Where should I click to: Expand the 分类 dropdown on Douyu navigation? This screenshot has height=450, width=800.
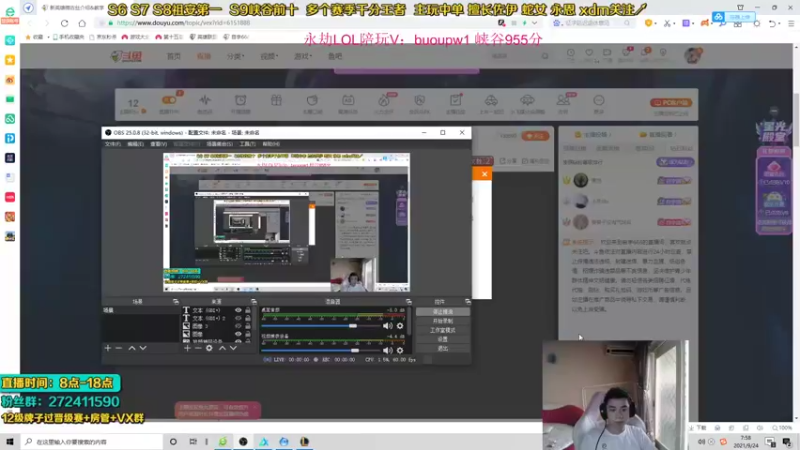point(235,56)
